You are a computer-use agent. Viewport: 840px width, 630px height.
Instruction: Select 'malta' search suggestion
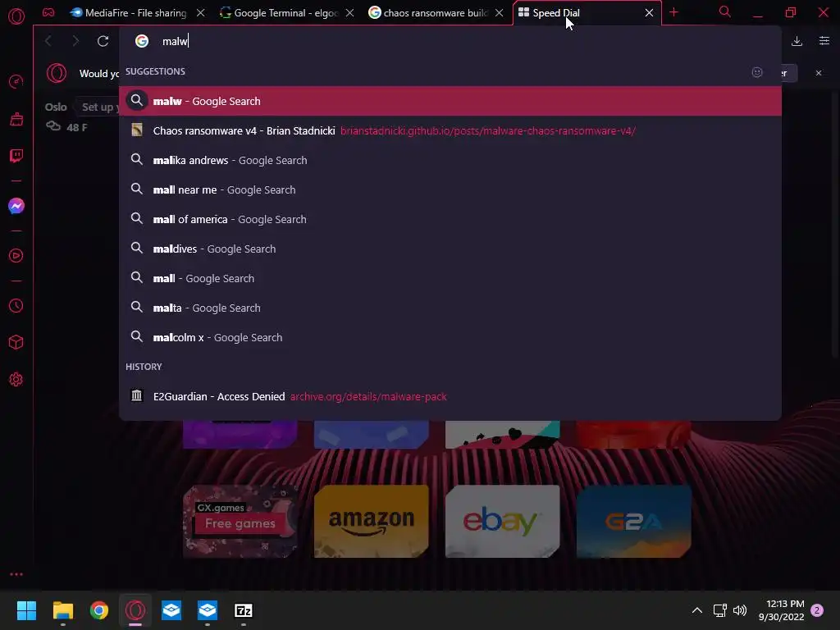point(450,308)
